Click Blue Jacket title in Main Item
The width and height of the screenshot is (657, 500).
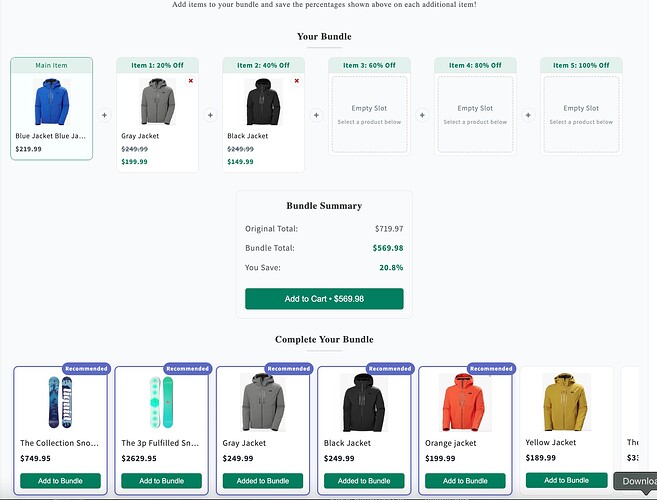pos(50,136)
